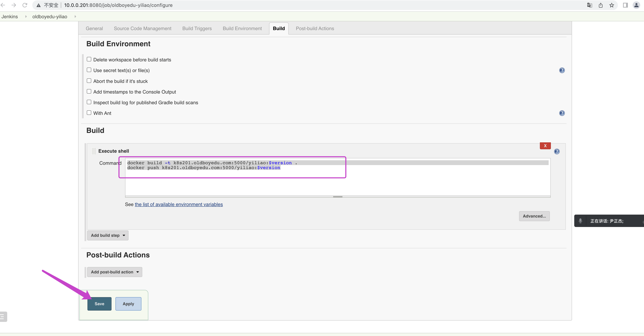Go to Post-build Actions tab
This screenshot has width=644, height=336.
click(x=315, y=29)
